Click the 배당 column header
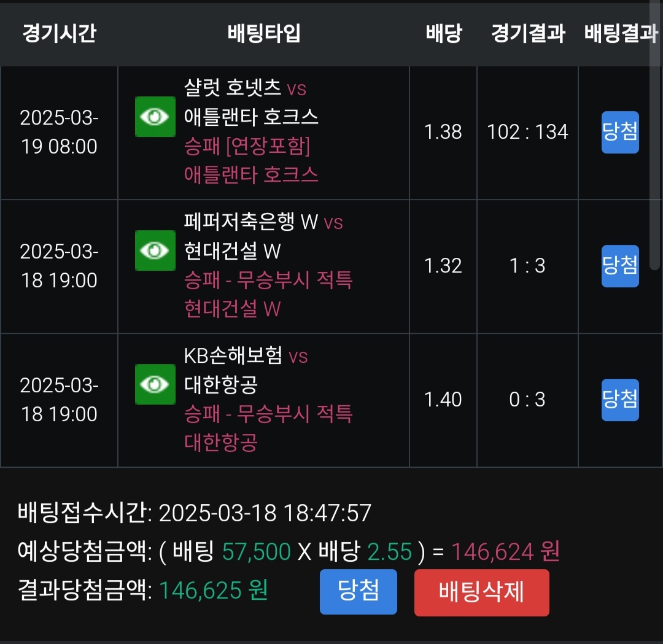 click(x=443, y=33)
